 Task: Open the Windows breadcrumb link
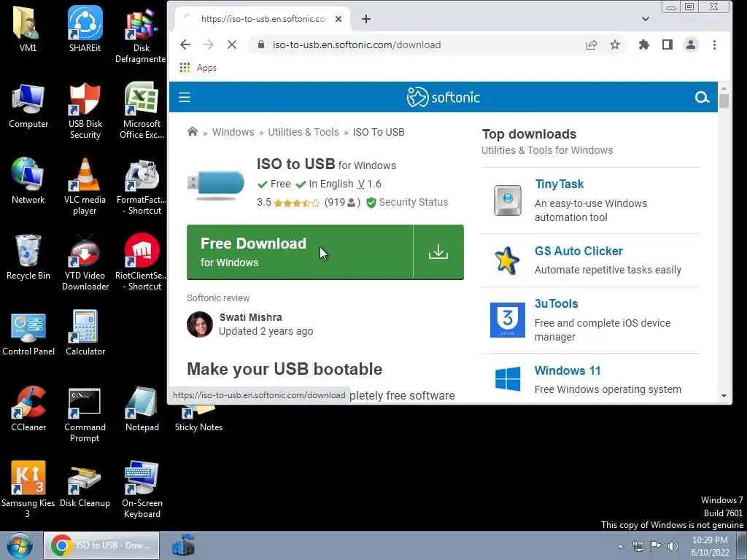233,132
